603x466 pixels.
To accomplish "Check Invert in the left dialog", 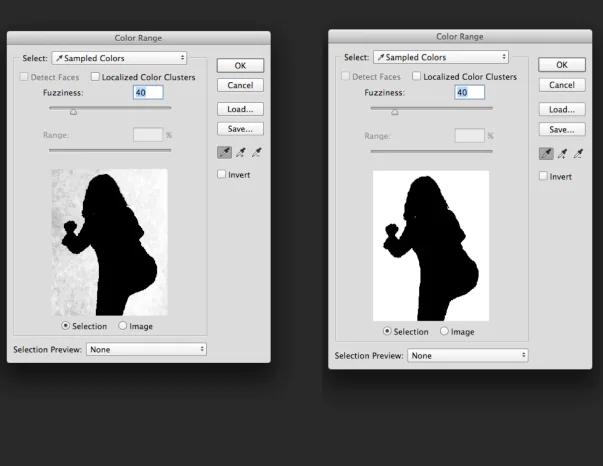I will 222,175.
